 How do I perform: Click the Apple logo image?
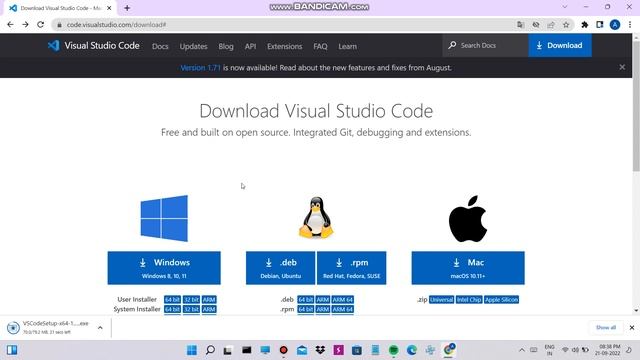[x=468, y=218]
